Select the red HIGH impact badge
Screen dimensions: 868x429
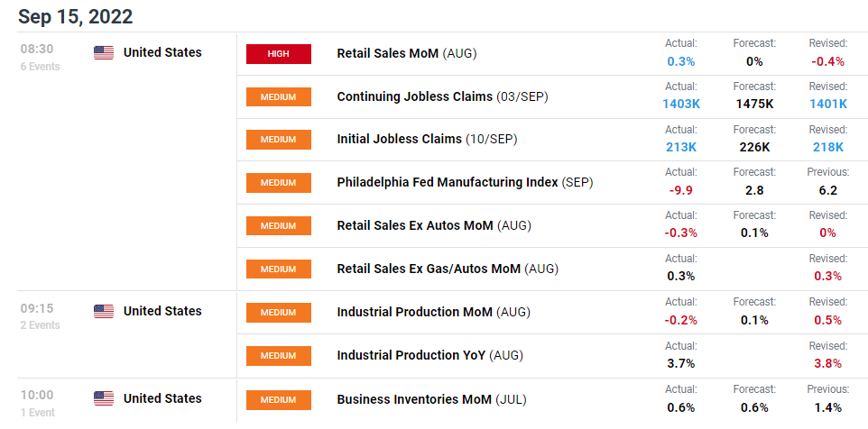tap(279, 54)
